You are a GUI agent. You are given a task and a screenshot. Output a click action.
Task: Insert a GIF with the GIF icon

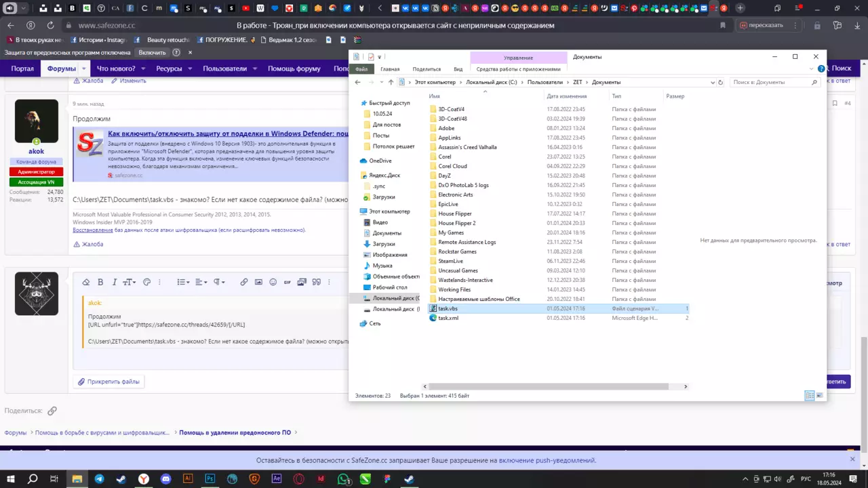tap(288, 282)
